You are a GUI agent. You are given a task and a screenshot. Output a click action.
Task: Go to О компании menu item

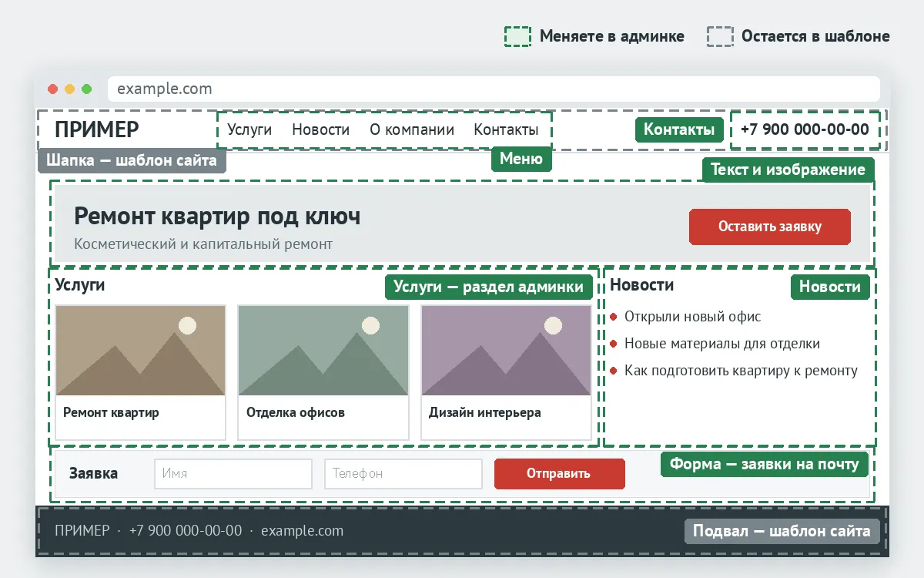coord(412,129)
